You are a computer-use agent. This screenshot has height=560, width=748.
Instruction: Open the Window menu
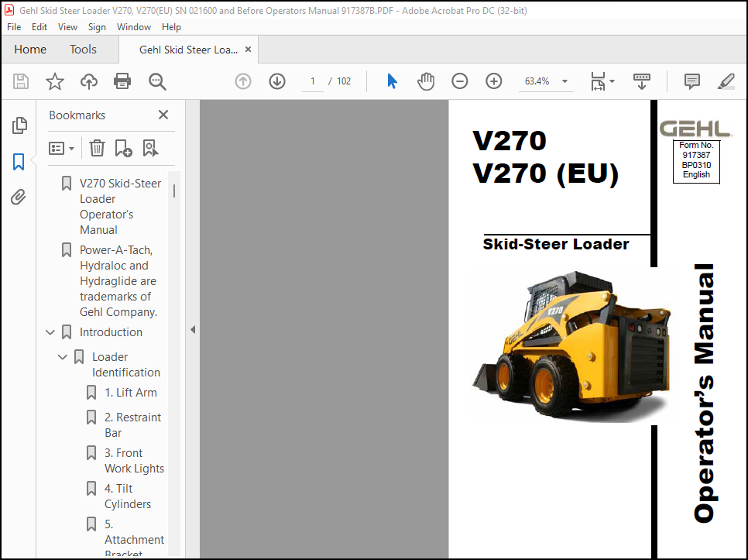(134, 27)
